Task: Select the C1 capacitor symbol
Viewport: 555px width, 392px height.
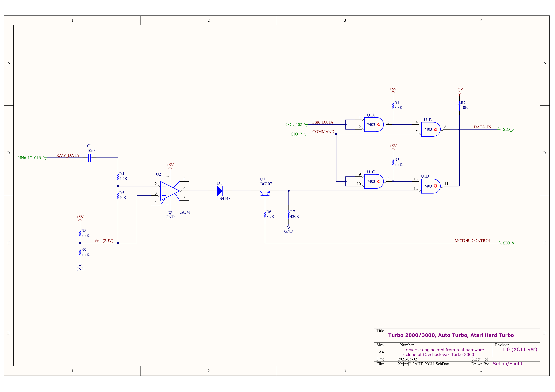Action: 89,158
